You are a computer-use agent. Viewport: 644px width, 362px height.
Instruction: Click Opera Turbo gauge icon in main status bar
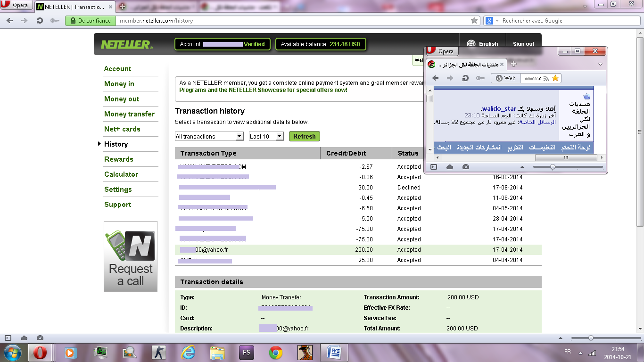click(40, 338)
